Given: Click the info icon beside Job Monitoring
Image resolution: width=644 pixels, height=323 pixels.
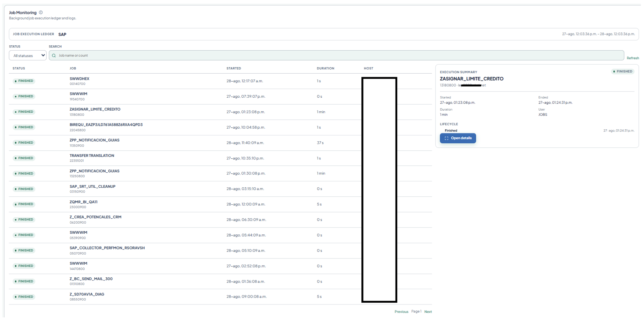Looking at the screenshot, I should coord(41,13).
